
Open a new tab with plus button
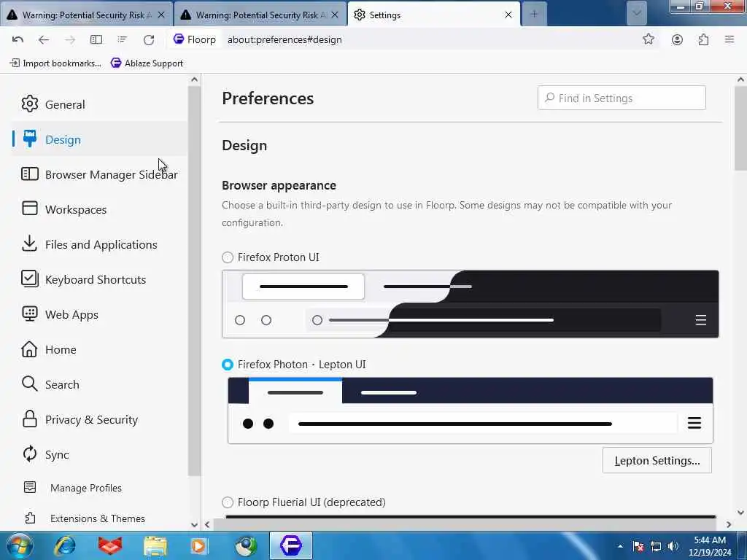point(534,15)
